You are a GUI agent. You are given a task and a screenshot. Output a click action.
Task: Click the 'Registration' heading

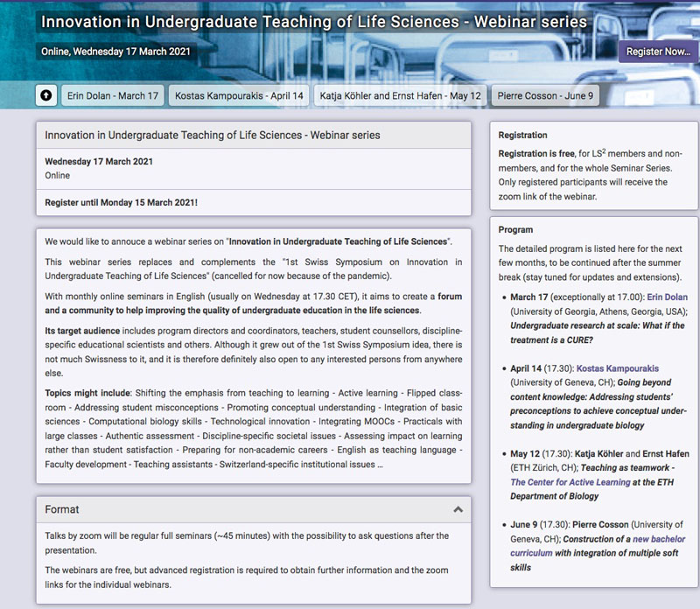(x=522, y=135)
